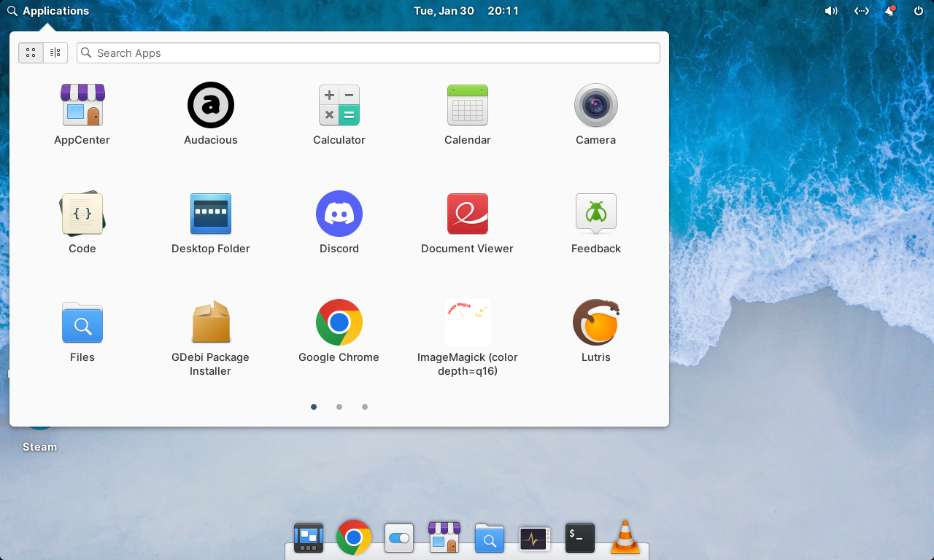Open VLC media player from the dock
This screenshot has height=560, width=934.
point(625,537)
